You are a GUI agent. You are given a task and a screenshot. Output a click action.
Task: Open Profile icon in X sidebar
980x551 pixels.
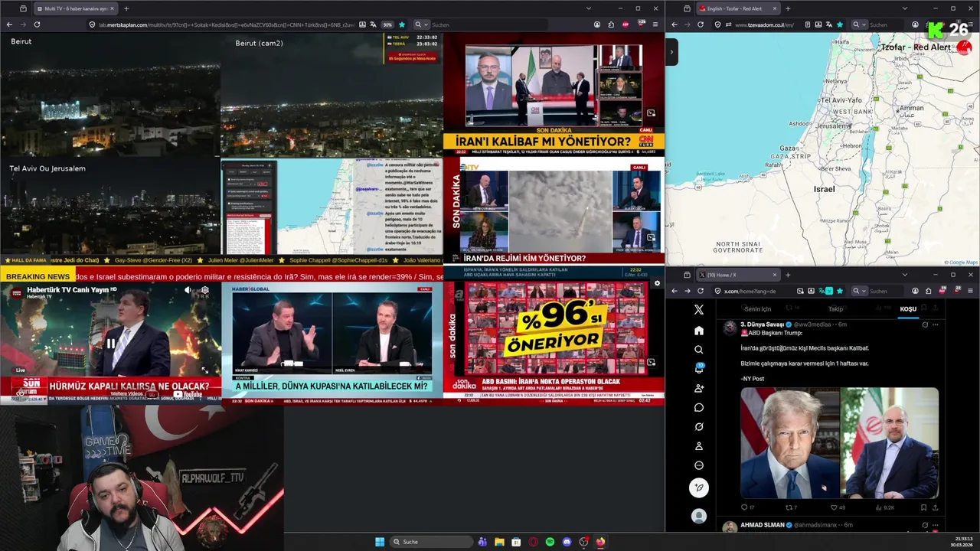698,446
